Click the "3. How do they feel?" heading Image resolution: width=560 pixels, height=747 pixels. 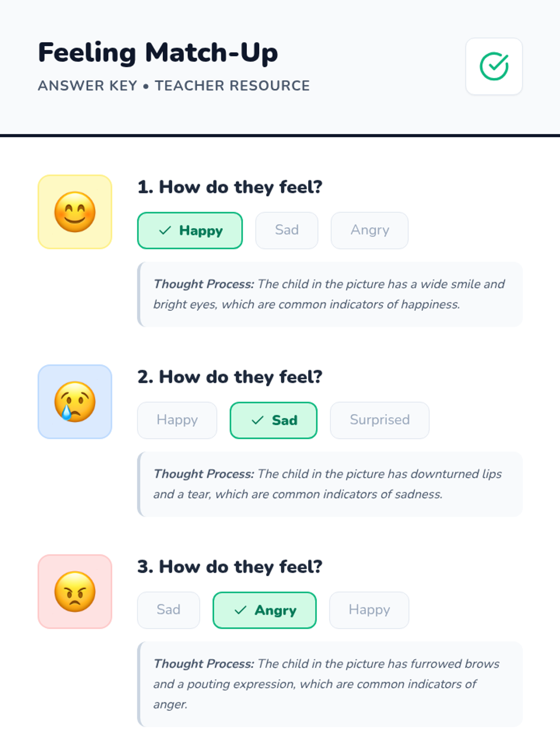pyautogui.click(x=230, y=567)
